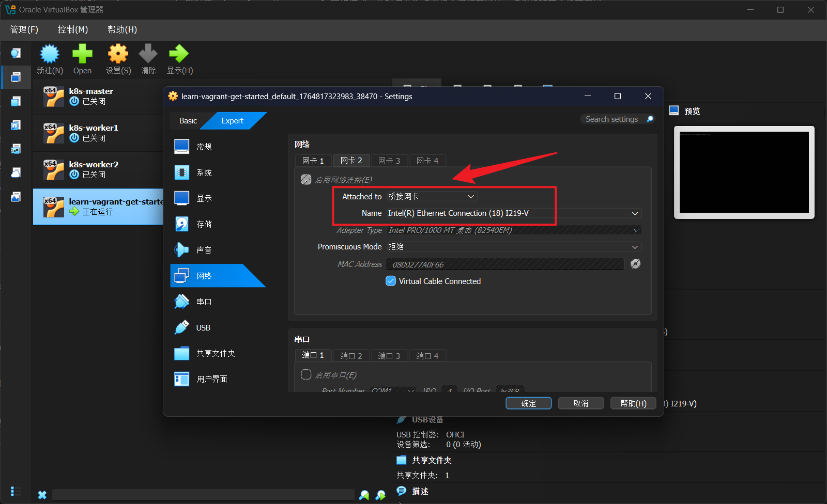Screen dimensions: 827x504
Task: Click the 确定 confirm button
Action: 528,403
